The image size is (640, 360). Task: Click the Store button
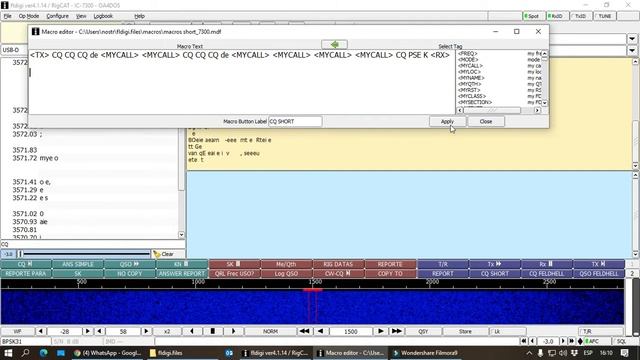point(465,331)
